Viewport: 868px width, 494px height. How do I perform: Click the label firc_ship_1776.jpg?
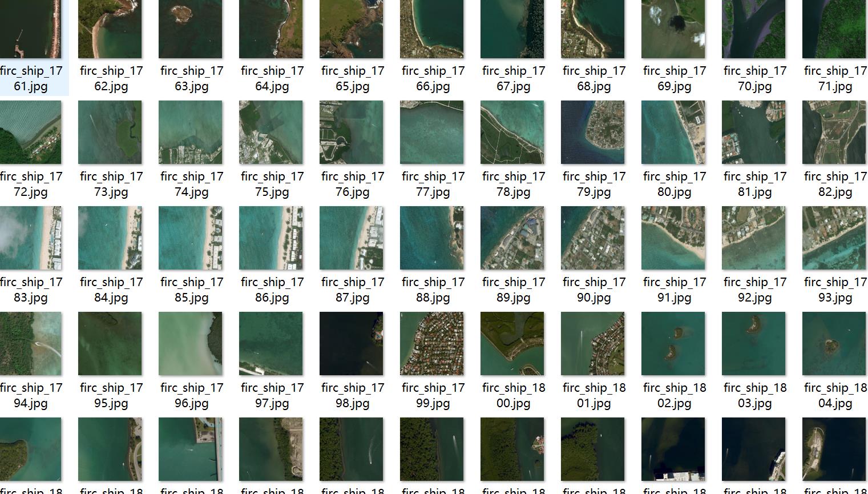(x=352, y=184)
